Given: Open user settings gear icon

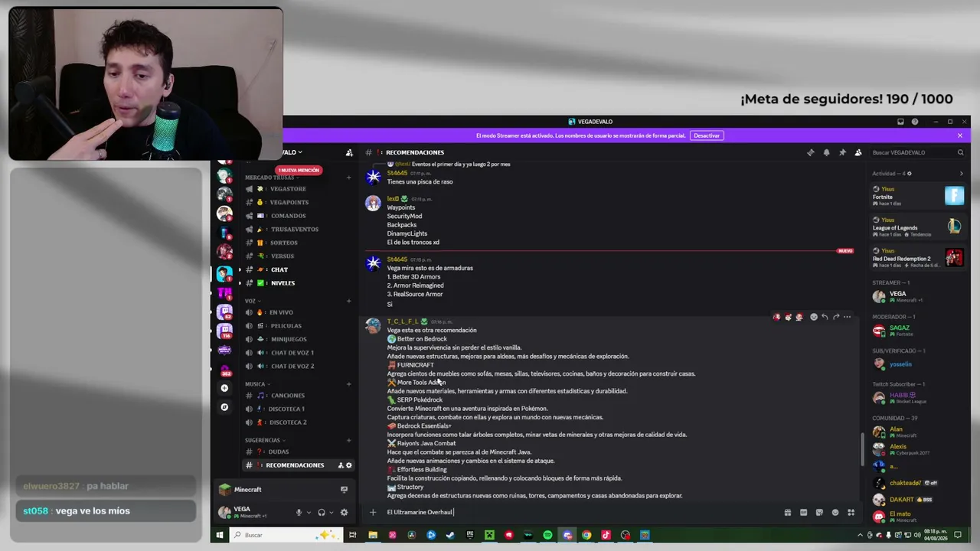Looking at the screenshot, I should pos(344,512).
